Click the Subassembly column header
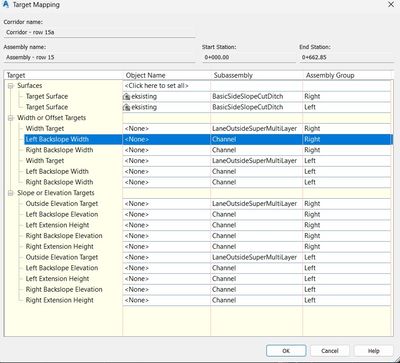Screen dimensions: 400x363 (257, 75)
